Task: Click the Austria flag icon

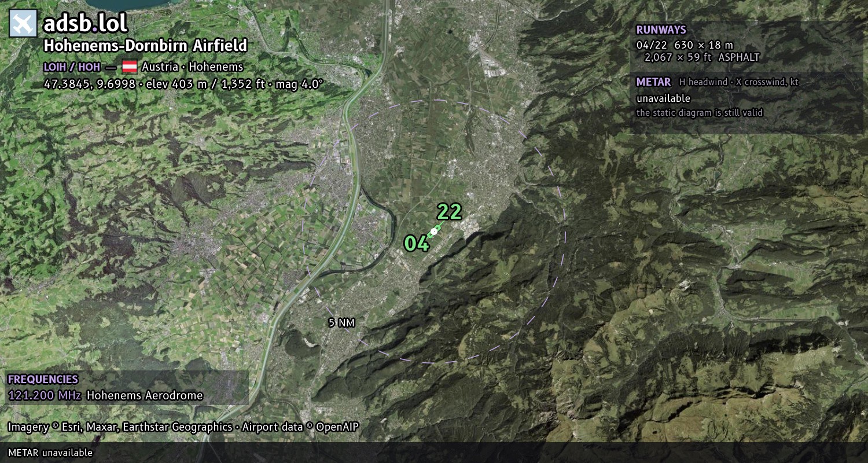Action: (x=130, y=67)
